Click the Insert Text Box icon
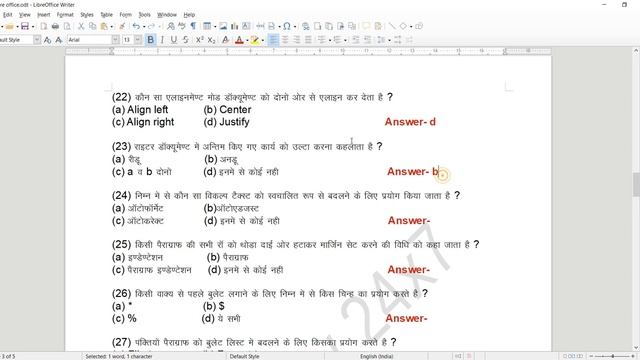Screen dimensions: 640x360 click(246, 27)
